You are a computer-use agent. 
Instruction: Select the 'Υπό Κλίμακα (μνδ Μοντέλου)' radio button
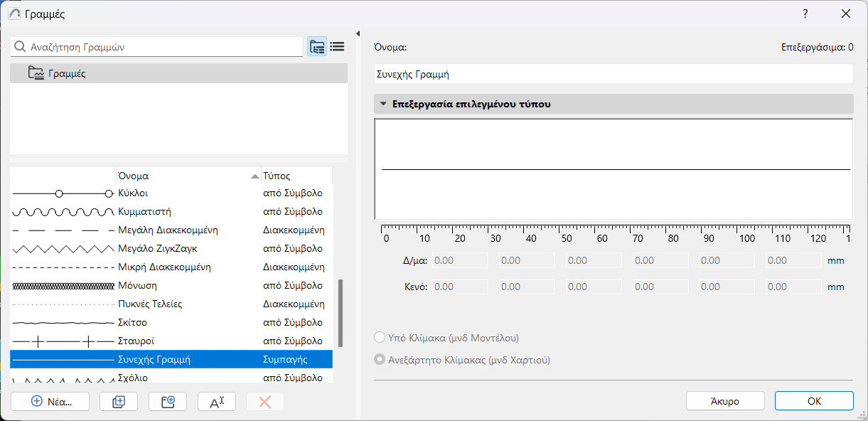click(x=380, y=338)
